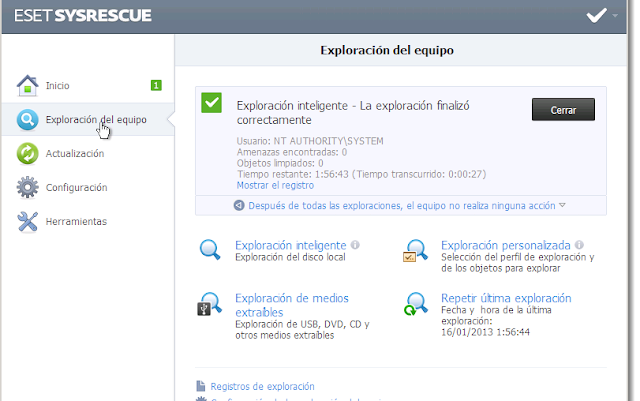The width and height of the screenshot is (640, 401).
Task: Click the Exploración inteligente magnifier icon
Action: pyautogui.click(x=210, y=250)
